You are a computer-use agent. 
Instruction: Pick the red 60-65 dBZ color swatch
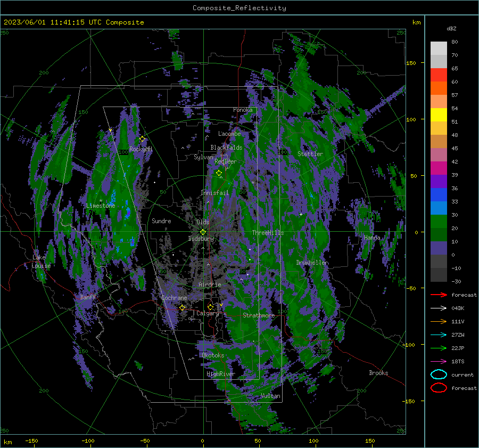tap(439, 75)
